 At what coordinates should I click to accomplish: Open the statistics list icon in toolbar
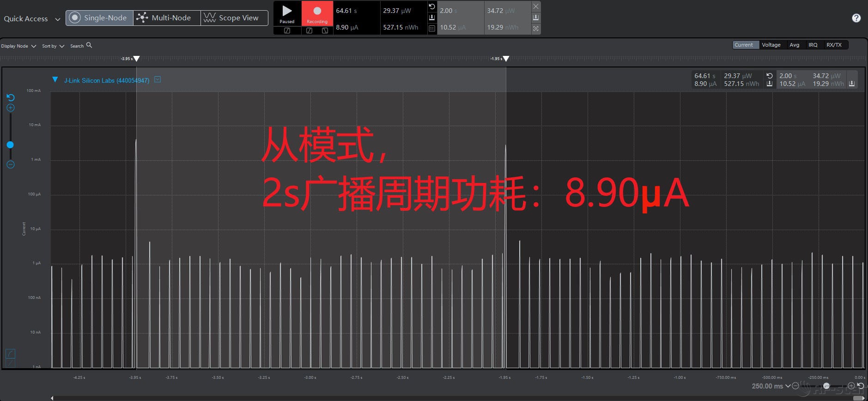click(x=432, y=29)
